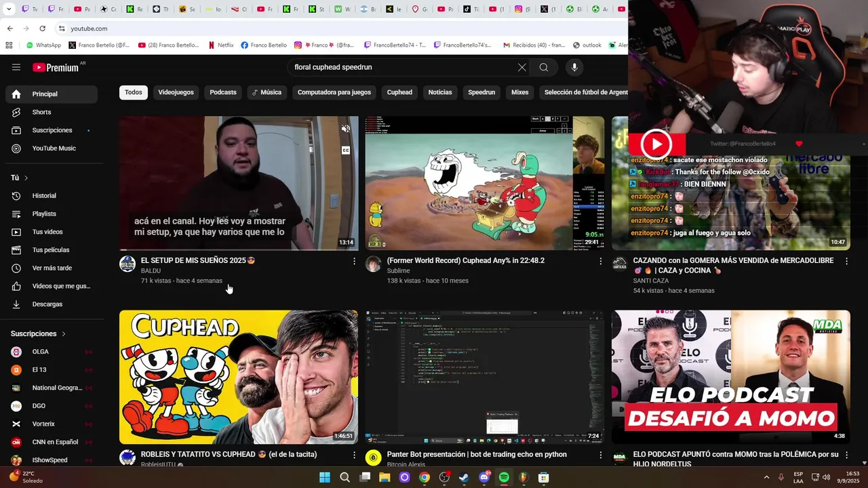
Task: Expand the Tú section chevron
Action: click(x=26, y=178)
